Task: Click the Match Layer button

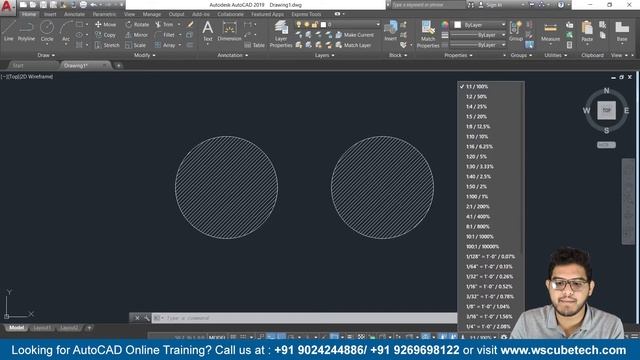Action: (x=353, y=45)
